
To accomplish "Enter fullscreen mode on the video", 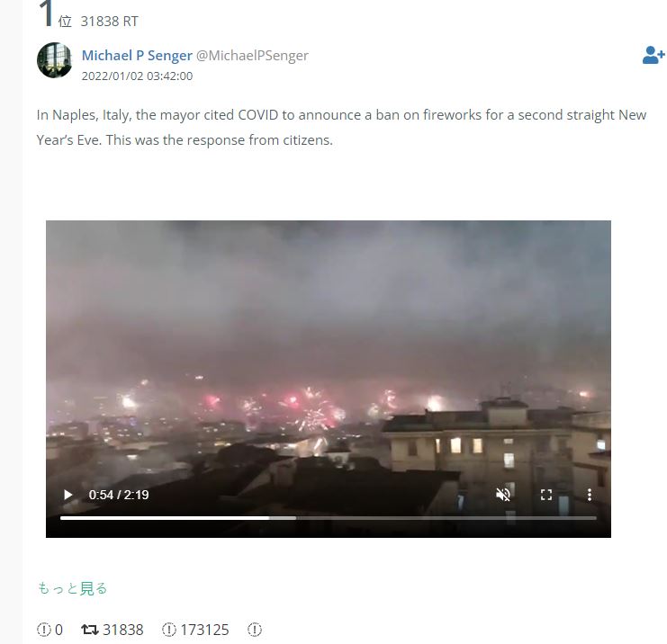I will point(546,495).
